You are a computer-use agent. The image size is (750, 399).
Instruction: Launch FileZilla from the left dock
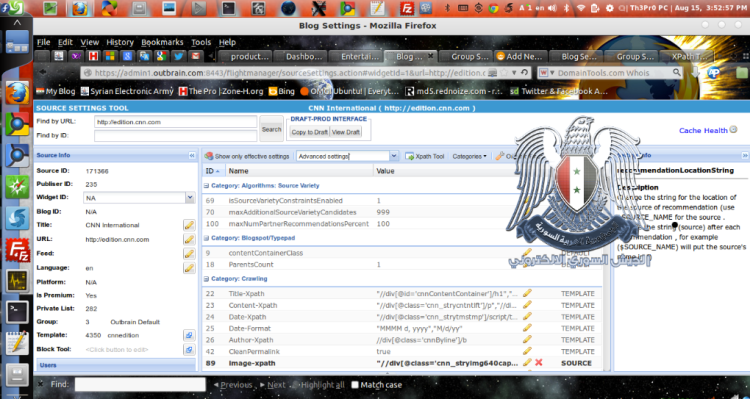click(17, 250)
